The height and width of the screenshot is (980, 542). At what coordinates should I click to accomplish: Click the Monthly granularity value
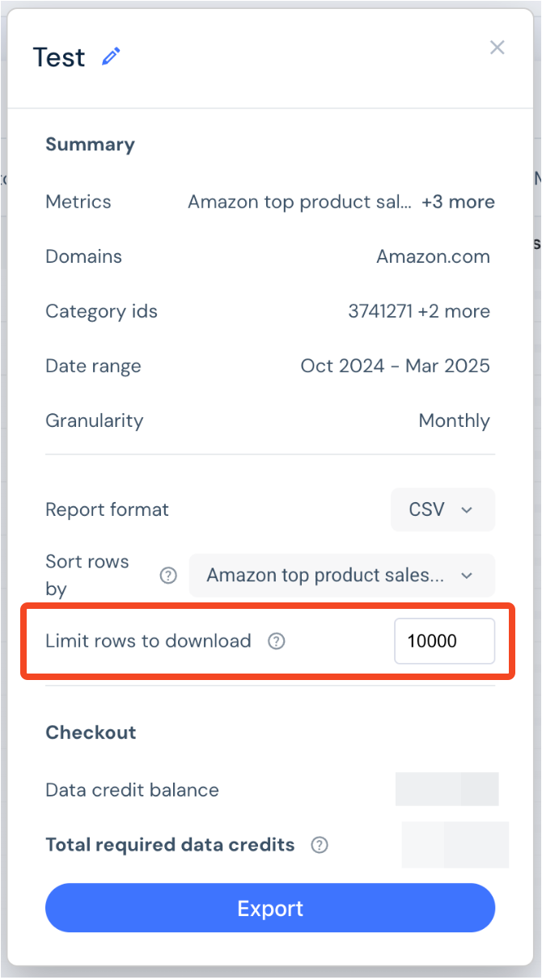454,421
